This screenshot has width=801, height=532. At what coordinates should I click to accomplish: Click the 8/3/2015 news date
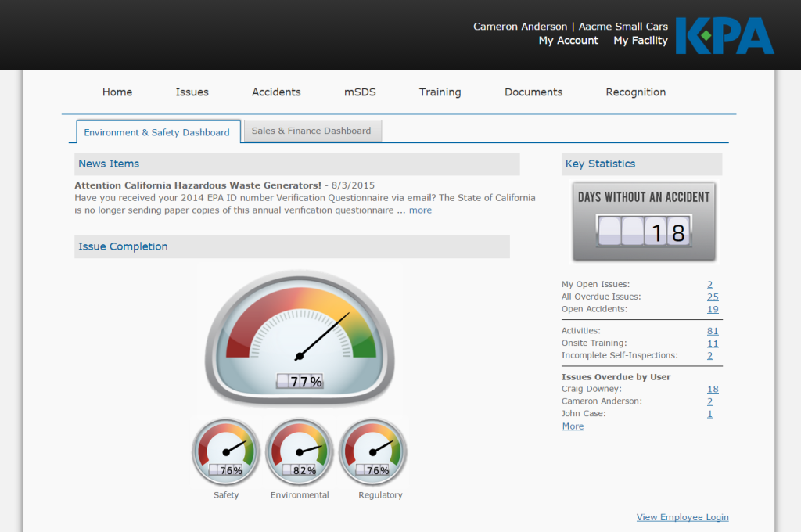point(353,185)
